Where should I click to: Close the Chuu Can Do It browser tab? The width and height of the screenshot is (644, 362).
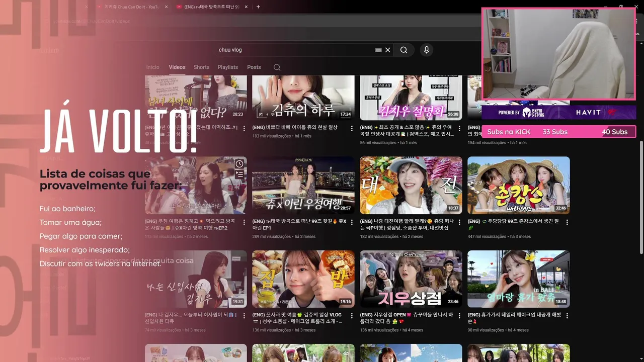point(167,7)
